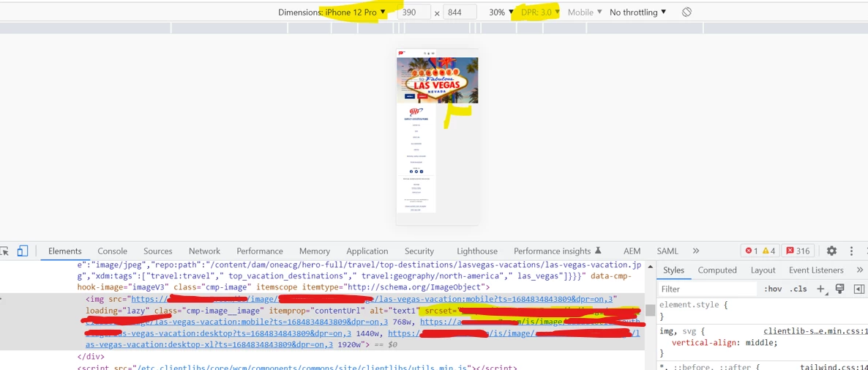Viewport: 868px width, 370px height.
Task: Click the loading="lazy" attribute text
Action: pos(117,311)
